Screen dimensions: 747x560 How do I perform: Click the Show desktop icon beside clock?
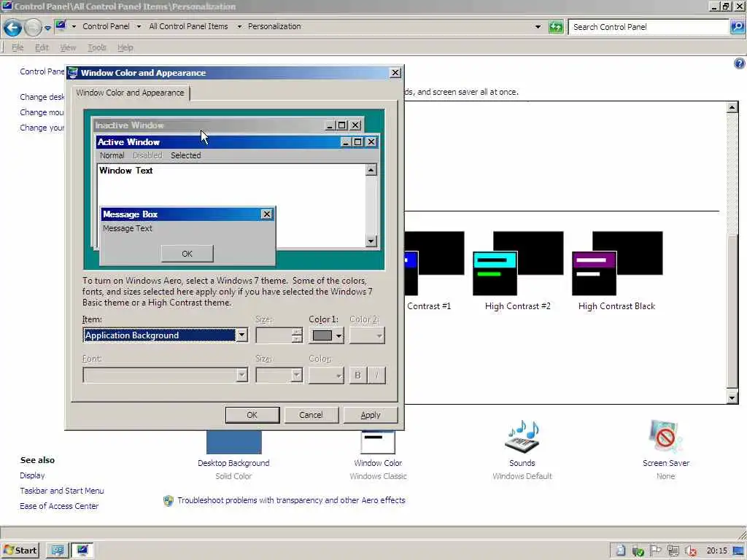(739, 551)
